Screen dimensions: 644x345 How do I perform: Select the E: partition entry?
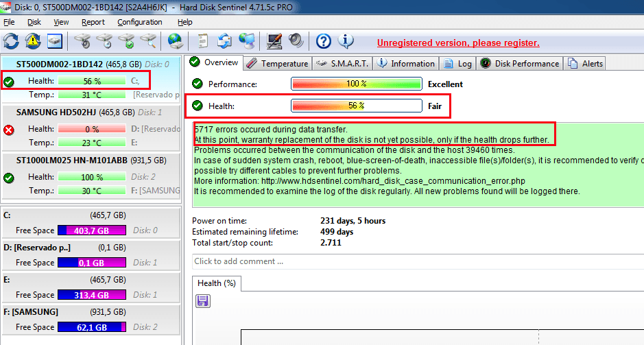91,287
